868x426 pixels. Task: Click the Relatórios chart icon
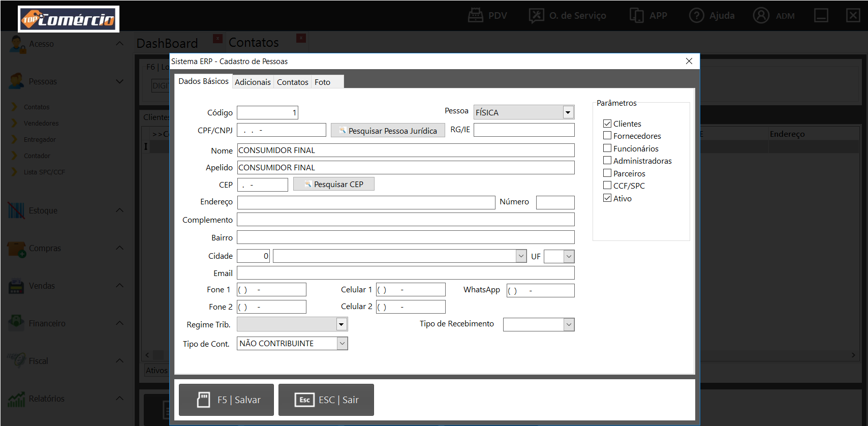pos(16,399)
